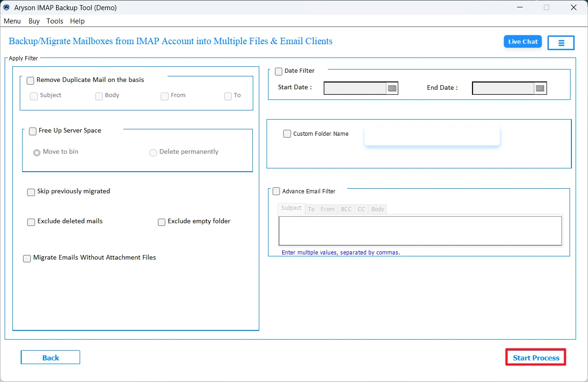Screen dimensions: 588x382
Task: Switch to the To filter tab
Action: 311,209
